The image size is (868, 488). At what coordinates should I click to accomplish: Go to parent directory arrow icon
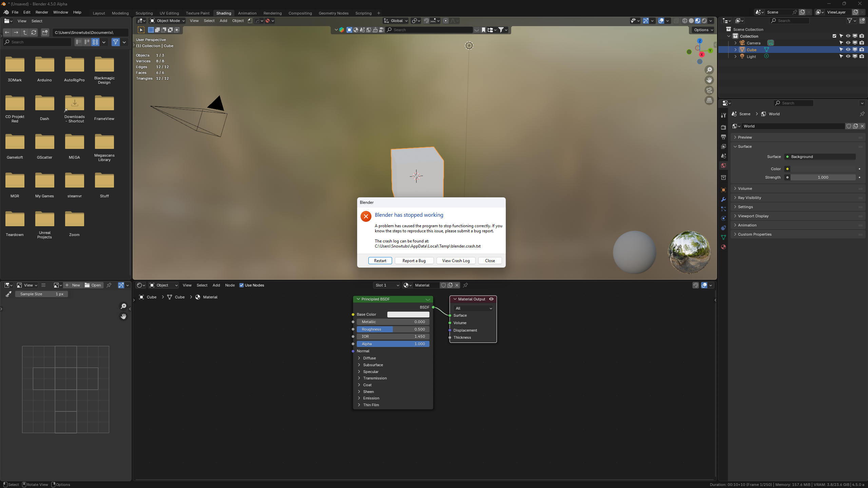[x=25, y=33]
